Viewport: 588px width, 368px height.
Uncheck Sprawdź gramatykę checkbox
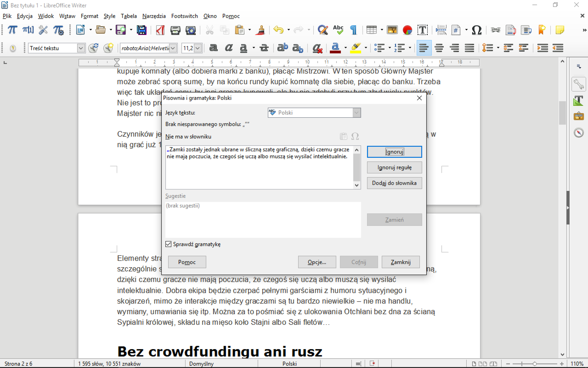[x=168, y=244]
